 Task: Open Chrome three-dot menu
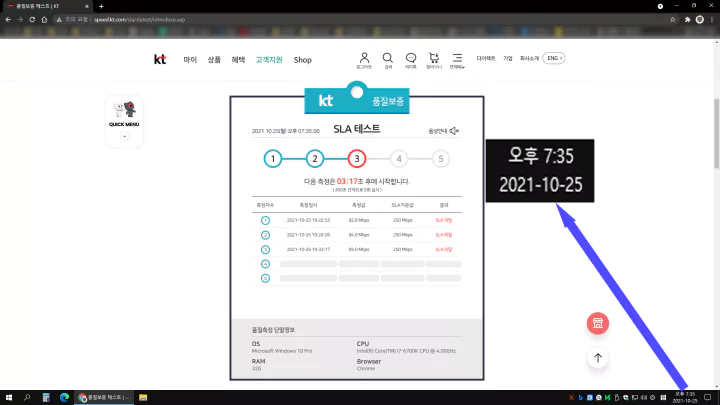[712, 20]
